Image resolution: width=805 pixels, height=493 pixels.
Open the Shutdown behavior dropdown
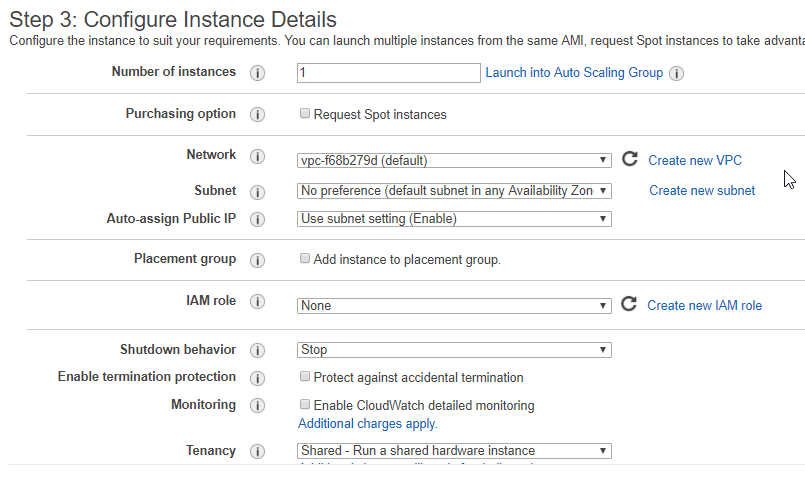(454, 350)
